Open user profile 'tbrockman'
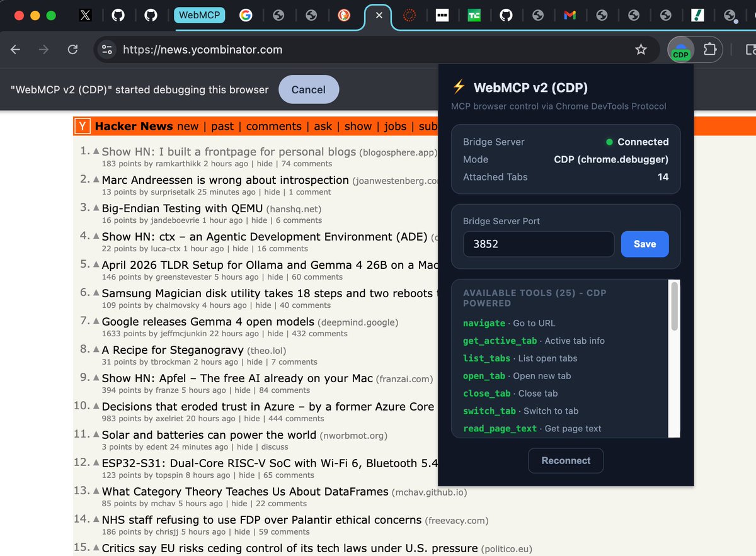756x556 pixels. click(x=171, y=362)
